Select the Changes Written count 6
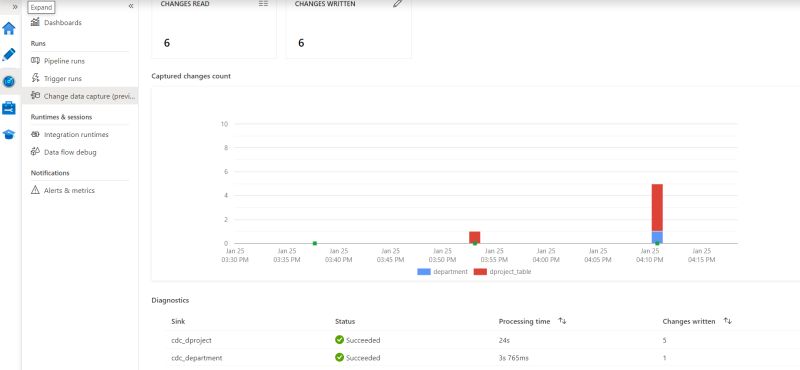This screenshot has width=800, height=370. 301,43
